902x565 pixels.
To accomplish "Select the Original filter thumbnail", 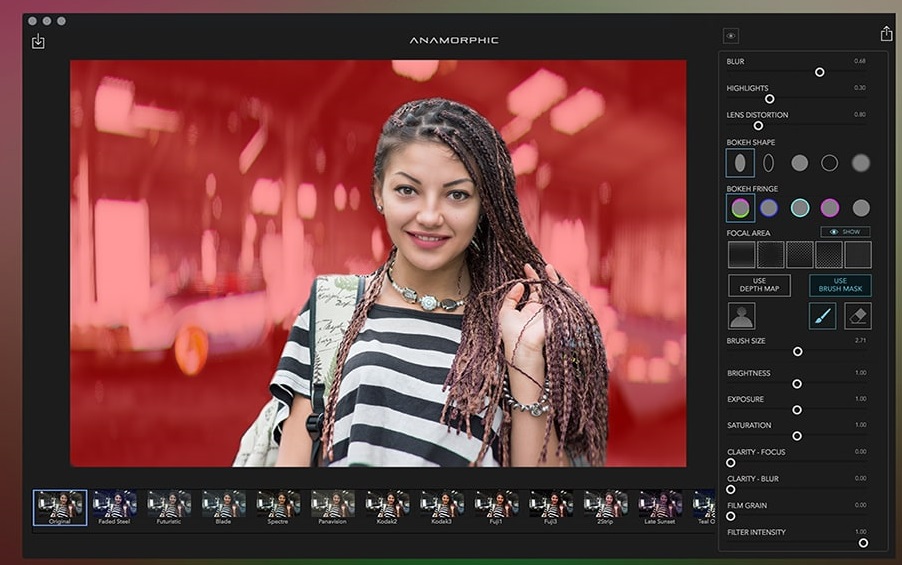I will pos(60,507).
